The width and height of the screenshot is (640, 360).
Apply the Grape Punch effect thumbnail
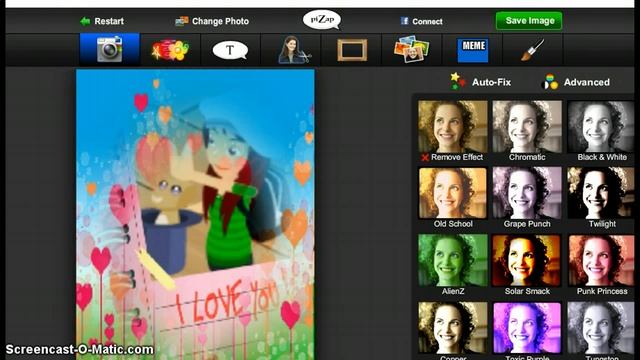pos(527,193)
